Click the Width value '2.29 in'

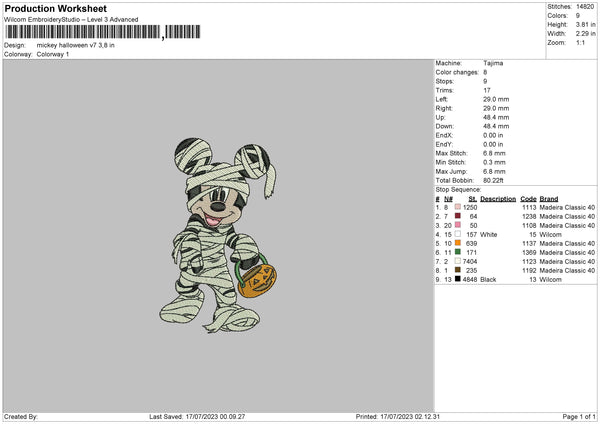click(x=586, y=34)
